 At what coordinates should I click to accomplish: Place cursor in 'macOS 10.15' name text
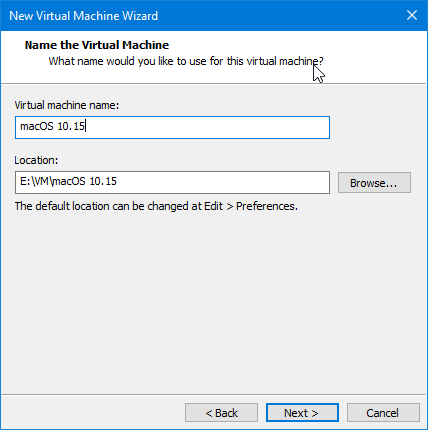(52, 127)
